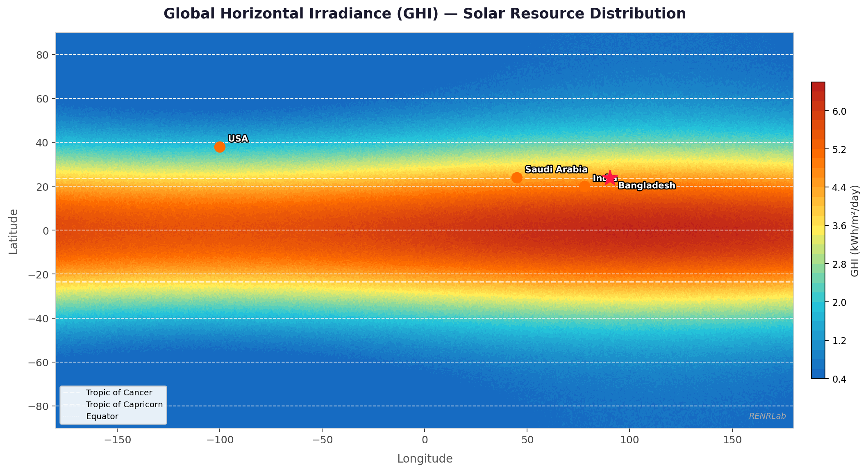The width and height of the screenshot is (868, 472).
Task: Click the GHI colorbar axis label
Action: (855, 230)
